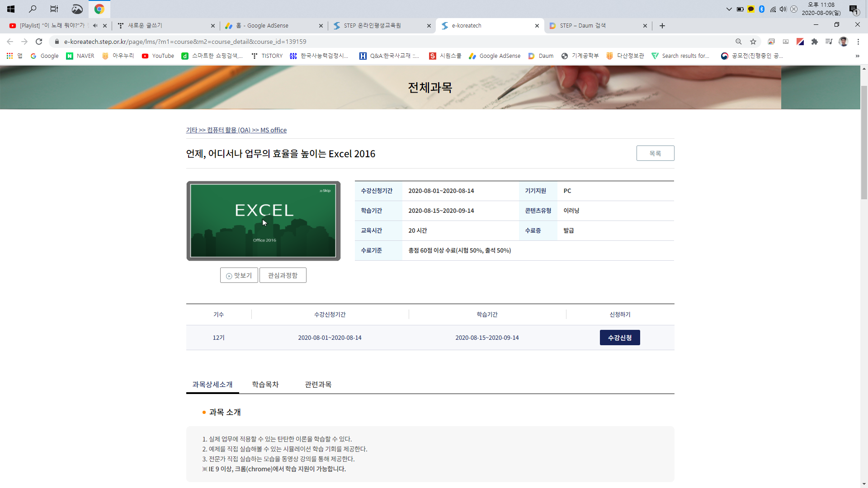Click the Chrome profile avatar icon
Viewport: 868px width, 488px height.
[x=843, y=42]
